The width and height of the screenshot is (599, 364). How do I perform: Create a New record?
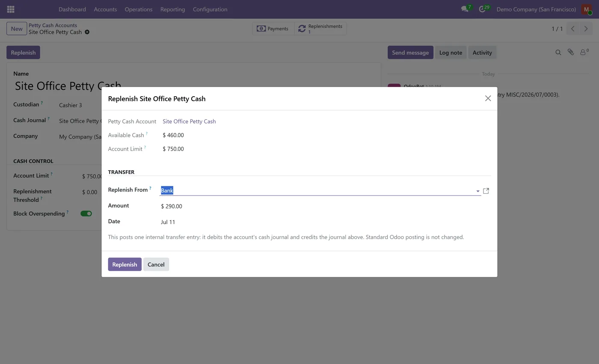17,29
